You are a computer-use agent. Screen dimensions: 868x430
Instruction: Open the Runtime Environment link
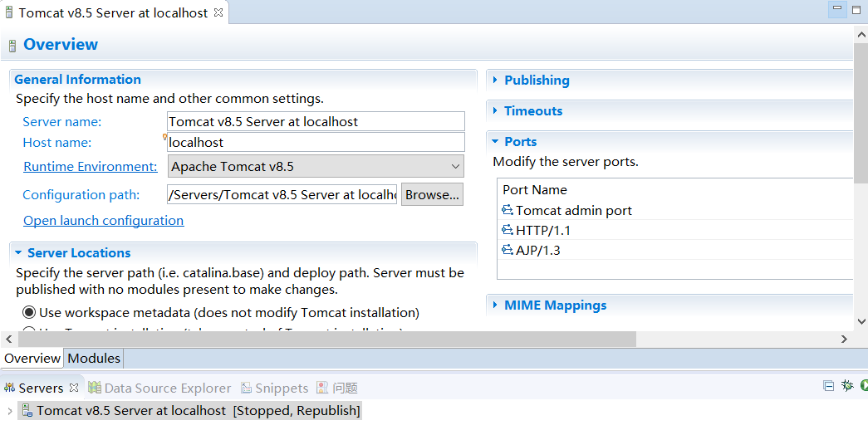click(x=91, y=167)
